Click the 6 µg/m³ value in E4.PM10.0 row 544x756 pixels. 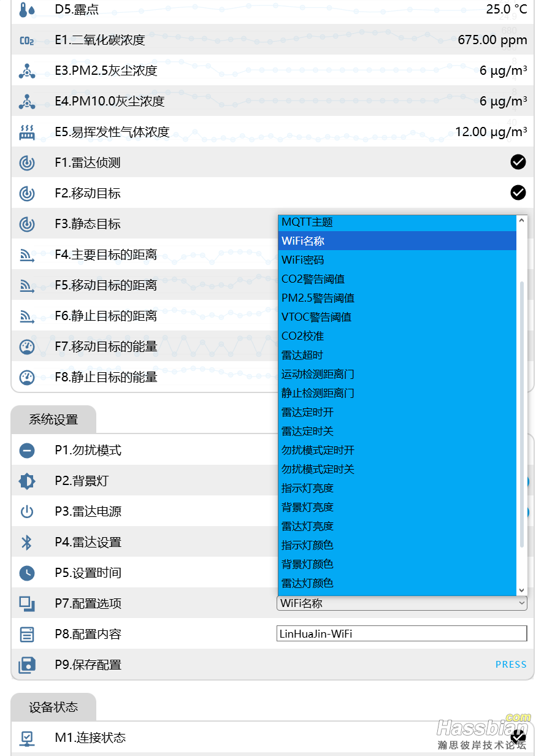pyautogui.click(x=504, y=101)
